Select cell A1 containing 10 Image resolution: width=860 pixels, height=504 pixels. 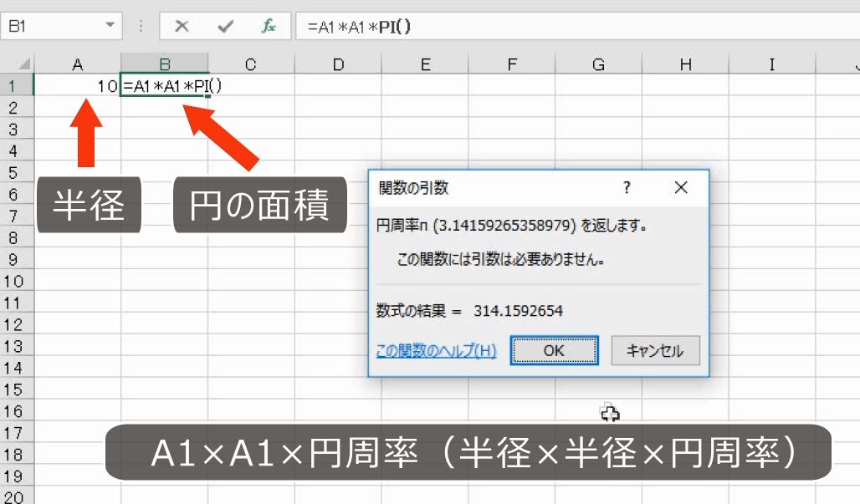(78, 84)
